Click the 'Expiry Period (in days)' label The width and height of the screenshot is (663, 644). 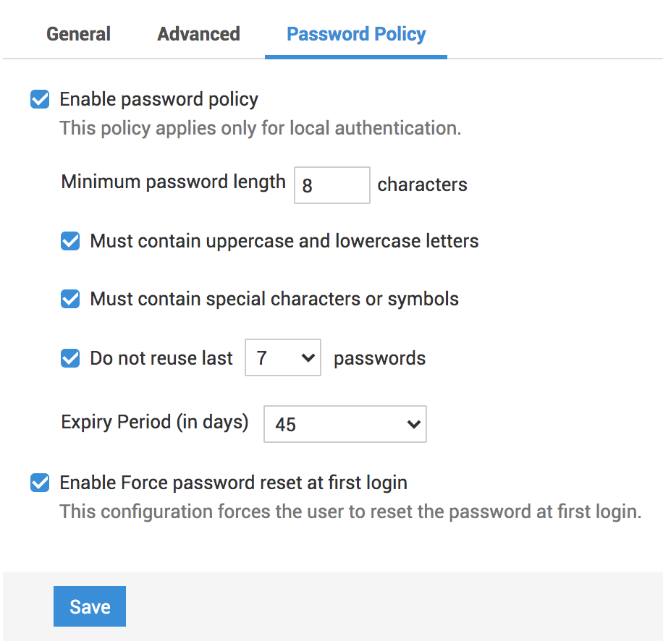click(x=154, y=421)
